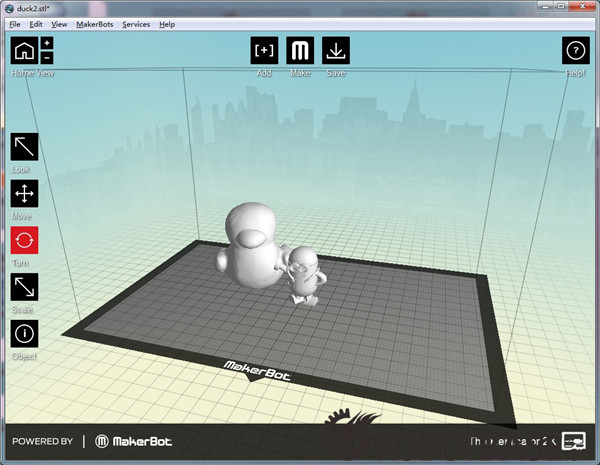Open the View menu
Image resolution: width=600 pixels, height=465 pixels.
click(x=60, y=23)
